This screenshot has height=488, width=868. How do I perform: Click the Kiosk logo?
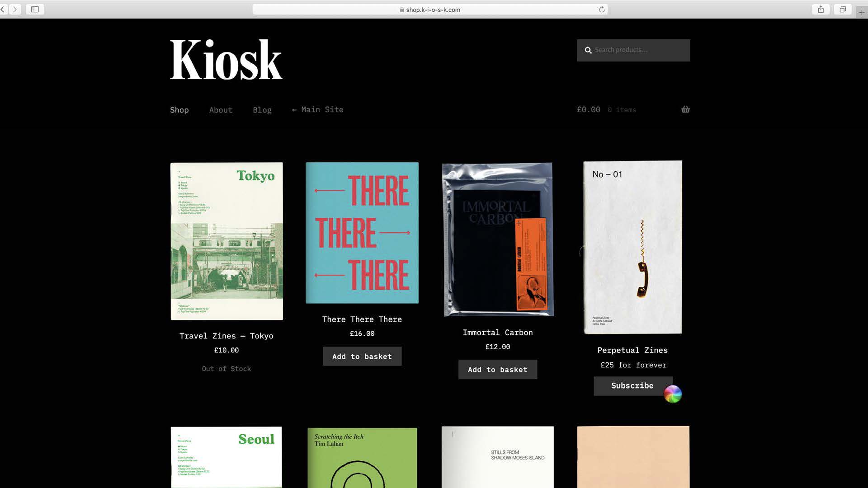(x=226, y=59)
